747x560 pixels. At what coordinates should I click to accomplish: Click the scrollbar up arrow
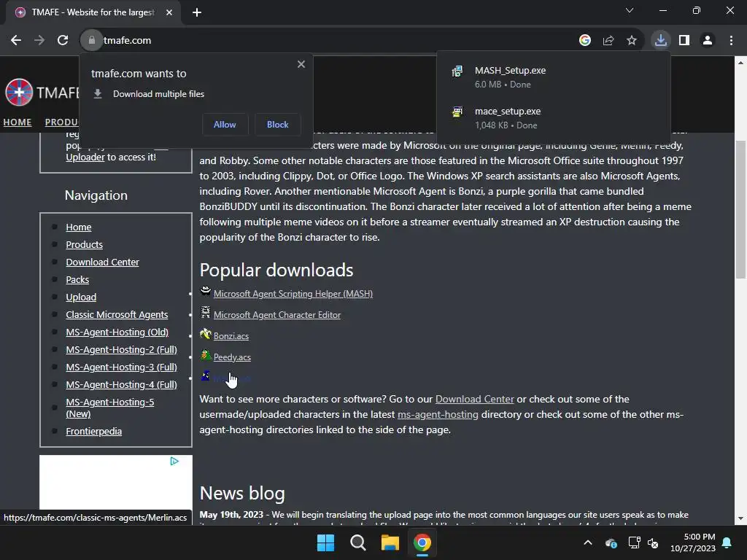click(x=741, y=63)
